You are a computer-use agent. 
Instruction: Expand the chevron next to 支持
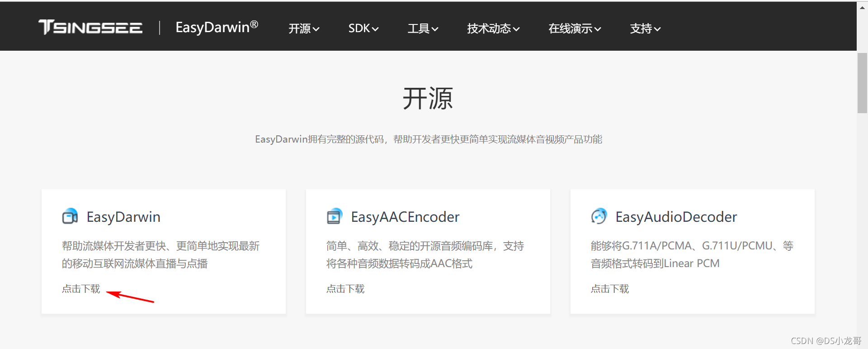(x=657, y=29)
